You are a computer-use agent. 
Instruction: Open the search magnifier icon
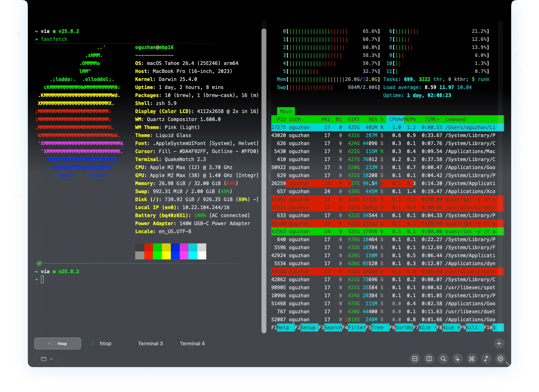[443, 359]
